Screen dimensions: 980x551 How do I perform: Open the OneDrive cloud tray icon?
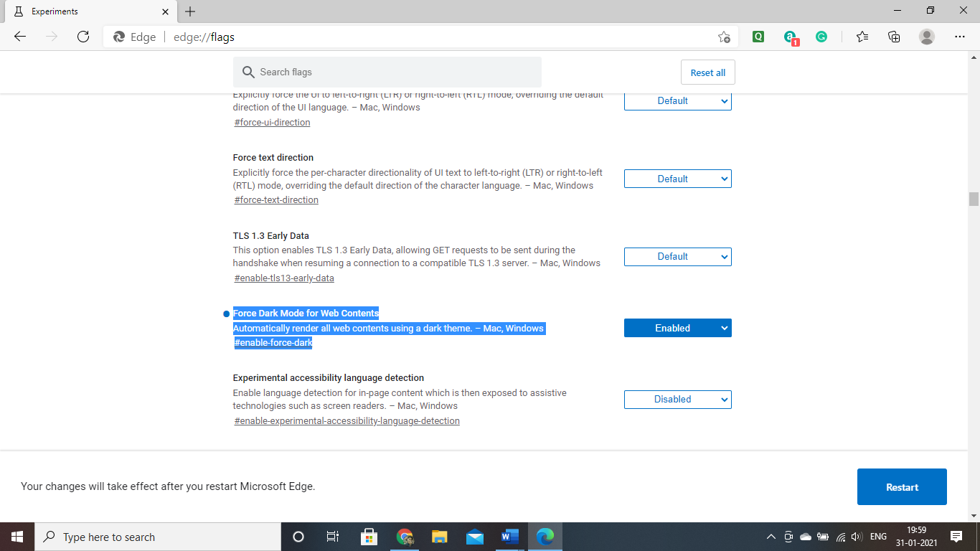[x=806, y=537]
